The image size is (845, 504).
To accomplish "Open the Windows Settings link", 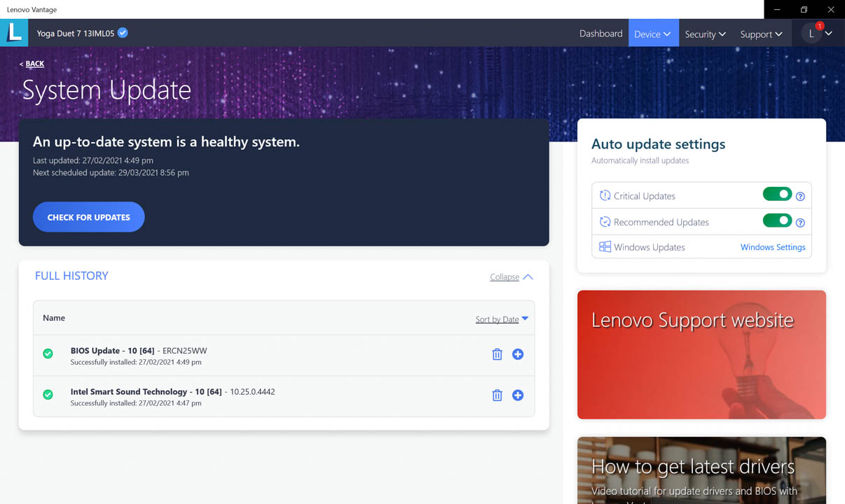I will point(773,247).
